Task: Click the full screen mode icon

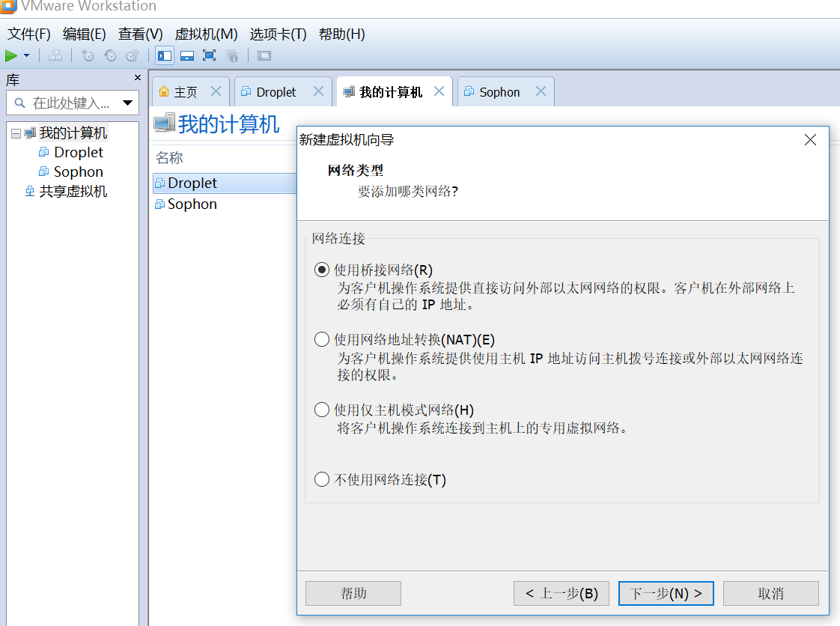Action: point(210,55)
